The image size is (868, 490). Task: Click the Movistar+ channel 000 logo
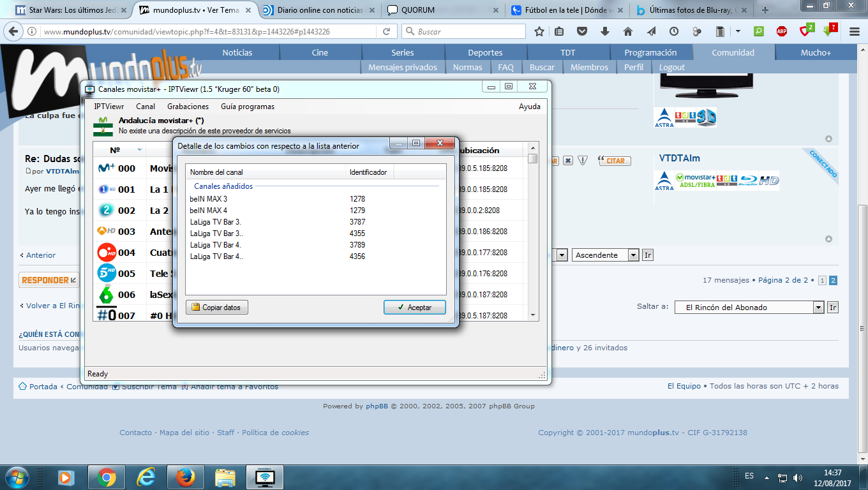106,168
